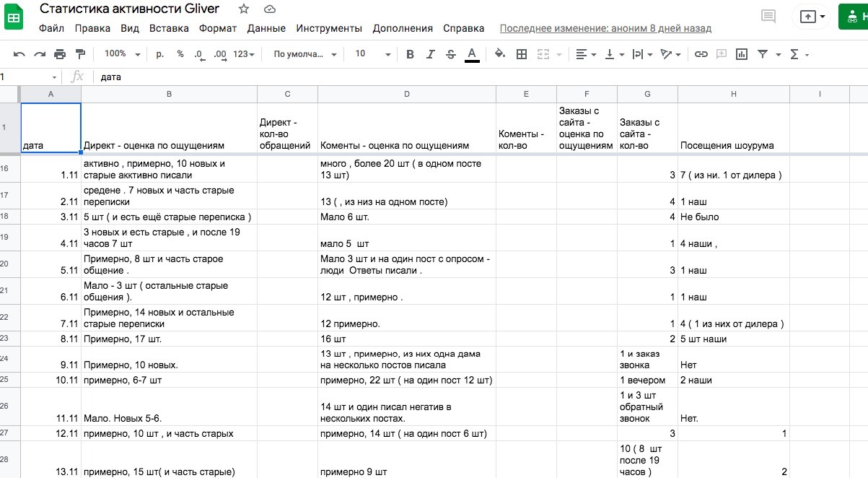Viewport: 868px width, 478px height.
Task: Click the insert chart icon
Action: tap(741, 54)
